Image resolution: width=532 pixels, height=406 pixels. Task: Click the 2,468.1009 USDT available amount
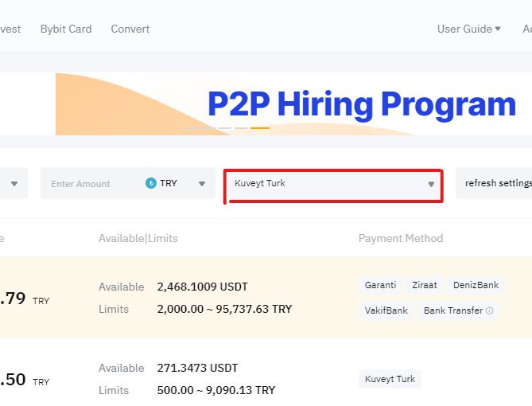(202, 287)
